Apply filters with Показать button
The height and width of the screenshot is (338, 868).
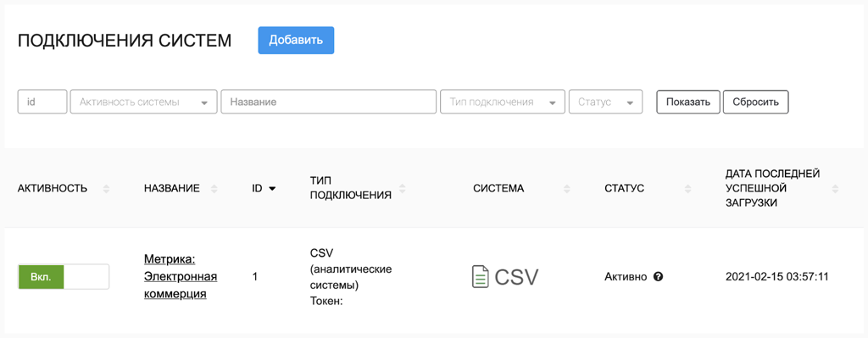pyautogui.click(x=688, y=102)
